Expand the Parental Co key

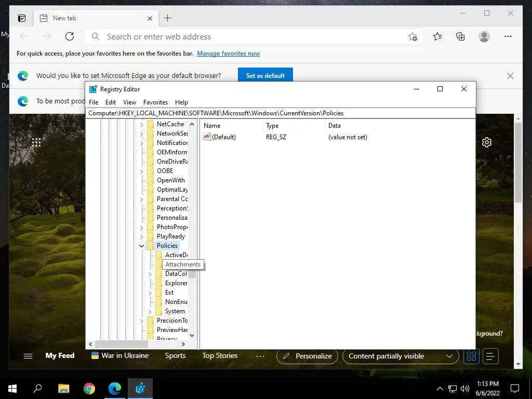[x=141, y=199]
